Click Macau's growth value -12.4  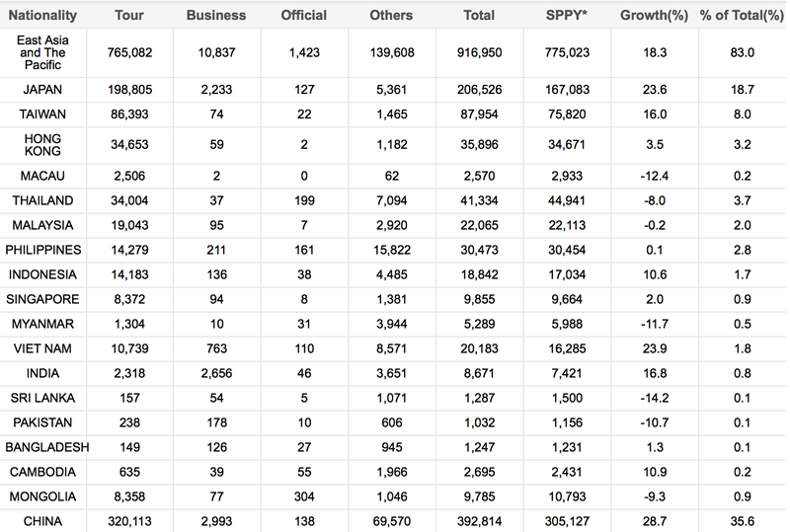coord(655,176)
